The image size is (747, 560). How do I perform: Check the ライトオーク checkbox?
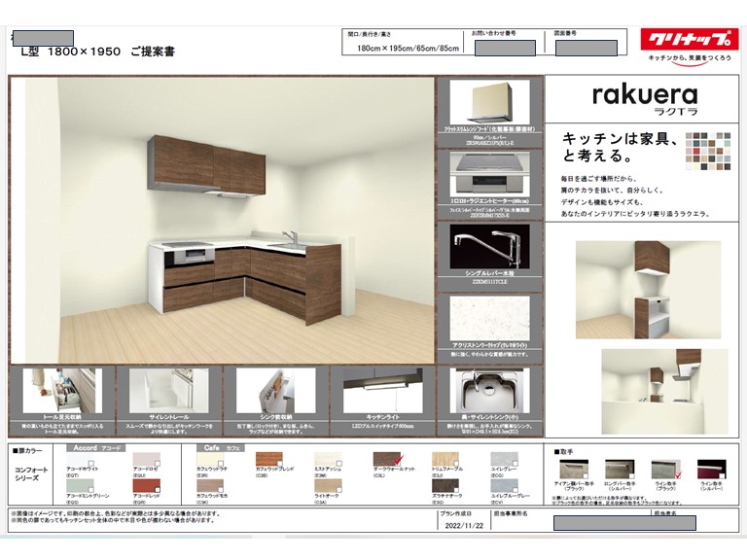click(x=338, y=489)
